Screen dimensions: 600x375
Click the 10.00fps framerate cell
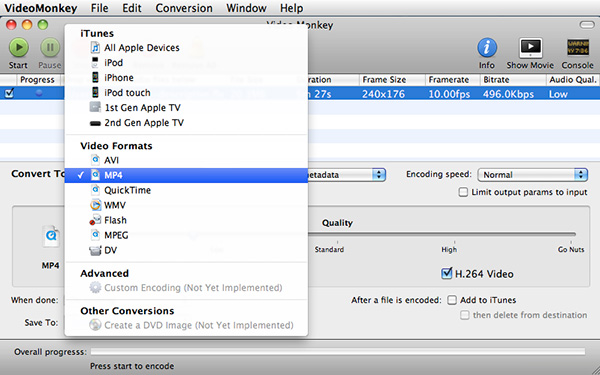pos(449,94)
